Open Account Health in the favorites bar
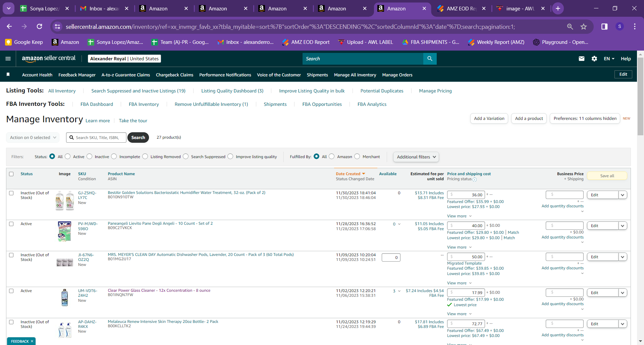Viewport: 644px width, 345px height. click(x=37, y=75)
